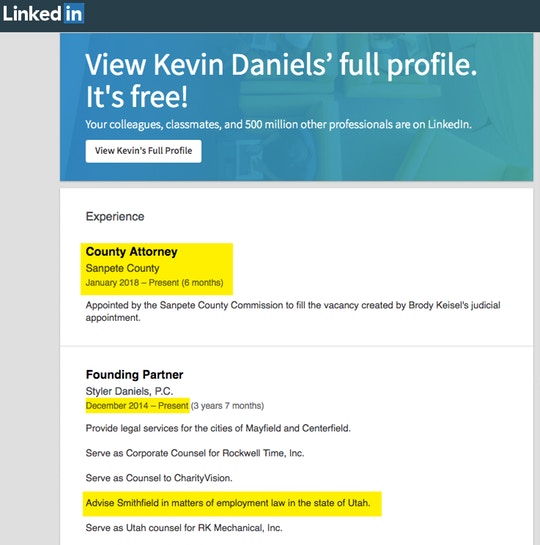Screen dimensions: 540x545
Task: Click the Sanpete County Commission appointment description
Action: point(293,311)
